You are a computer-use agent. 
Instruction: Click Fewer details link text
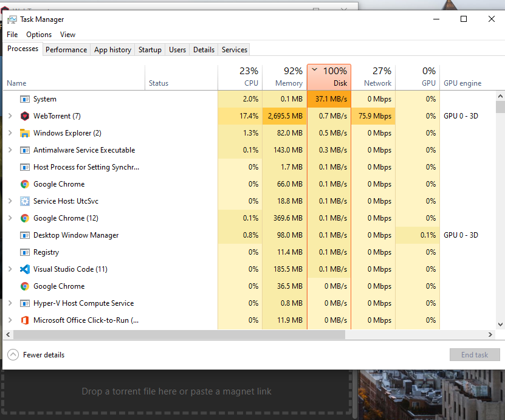(x=44, y=355)
